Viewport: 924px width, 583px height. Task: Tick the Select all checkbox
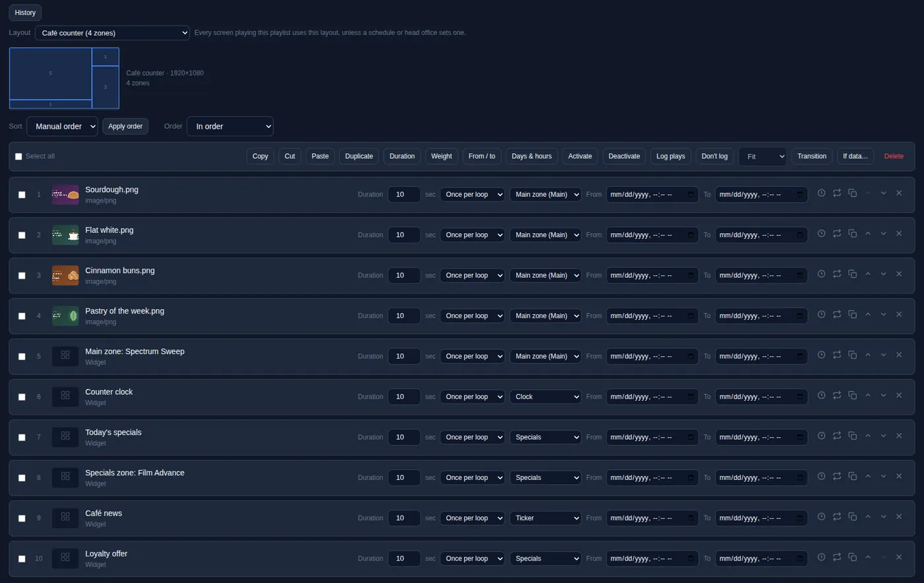tap(18, 156)
